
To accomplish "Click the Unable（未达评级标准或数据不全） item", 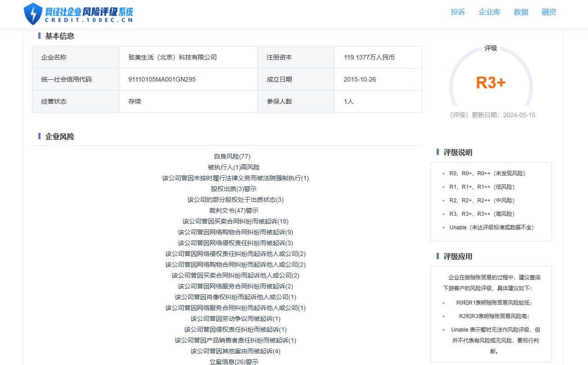I will coord(492,227).
